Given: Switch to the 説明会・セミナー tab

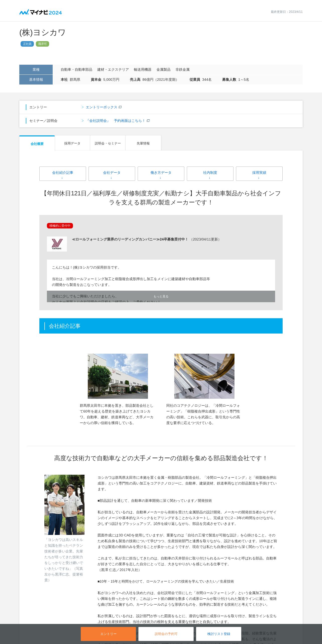Looking at the screenshot, I should coord(108,143).
